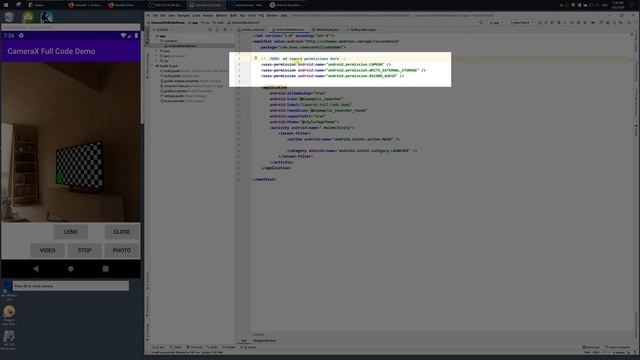Select the Text bottom editor tab
This screenshot has height=360, width=640.
point(244,340)
